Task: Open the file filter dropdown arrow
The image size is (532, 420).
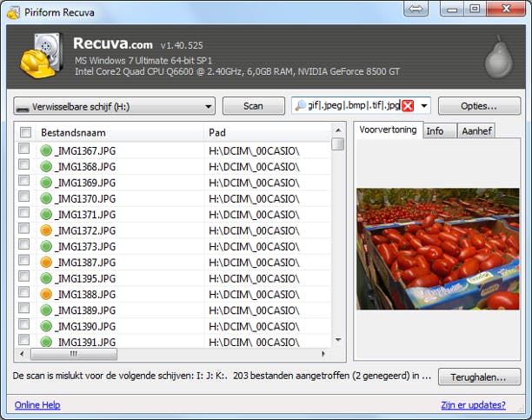Action: coord(423,106)
